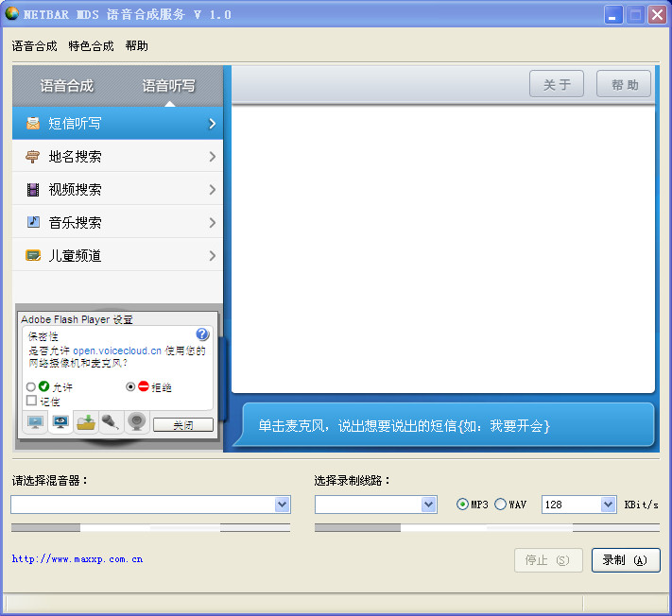
Task: Click the microphone hint message bubble
Action: 446,424
